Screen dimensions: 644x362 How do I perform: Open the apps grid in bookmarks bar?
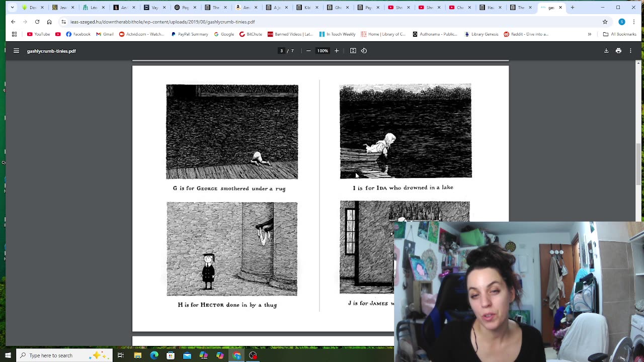14,34
